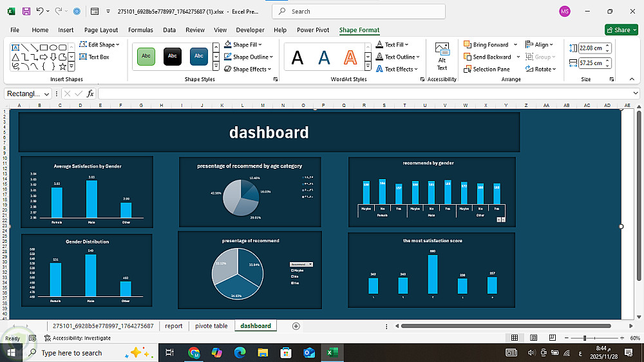Image resolution: width=644 pixels, height=362 pixels.
Task: Open the Align dropdown
Action: pyautogui.click(x=539, y=44)
